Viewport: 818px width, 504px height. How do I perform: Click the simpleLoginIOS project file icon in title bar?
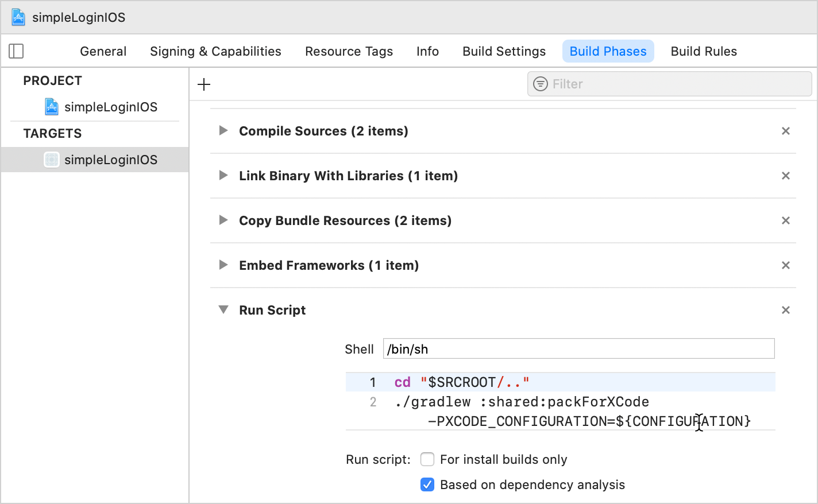(x=18, y=17)
